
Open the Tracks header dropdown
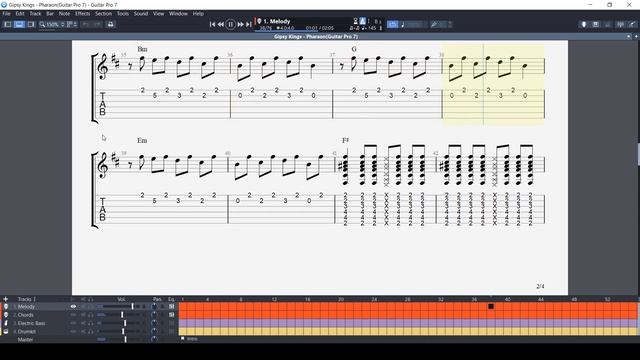click(x=27, y=299)
